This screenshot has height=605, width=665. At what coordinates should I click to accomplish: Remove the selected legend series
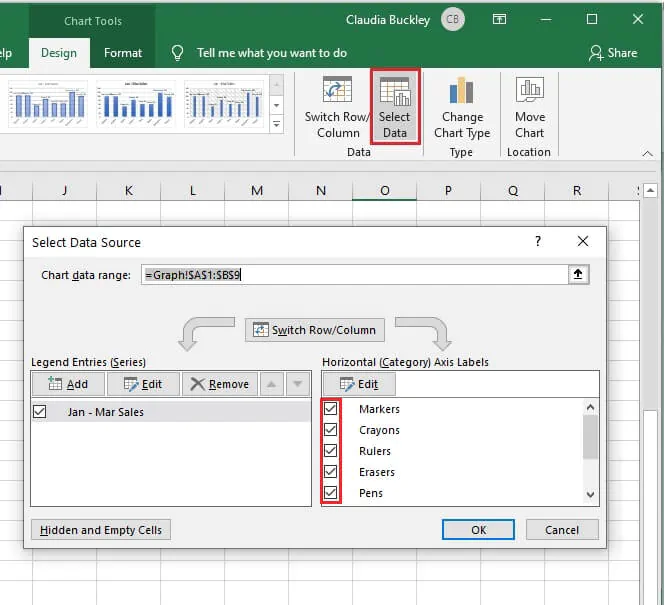point(219,384)
